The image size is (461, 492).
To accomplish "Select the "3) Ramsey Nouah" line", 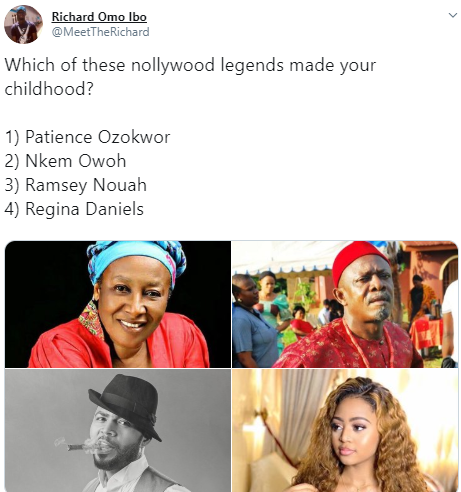I will click(76, 185).
